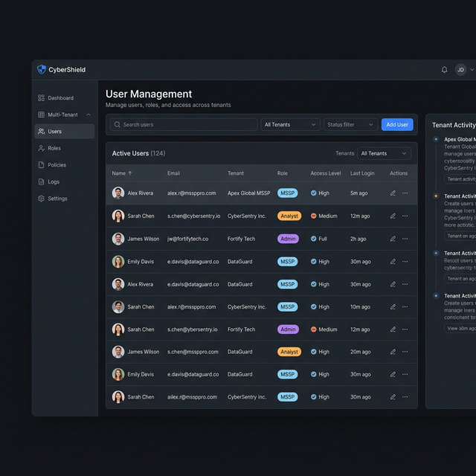Edit Sarah Chen with s.chen@cybersentry.io email

[x=393, y=216]
